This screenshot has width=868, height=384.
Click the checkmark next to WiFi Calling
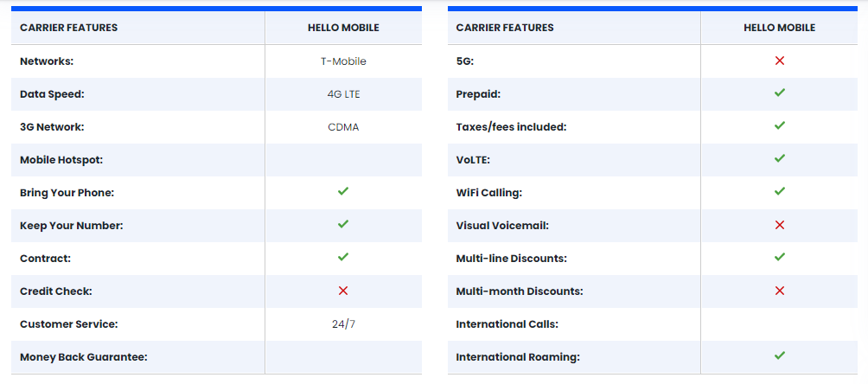click(x=780, y=192)
